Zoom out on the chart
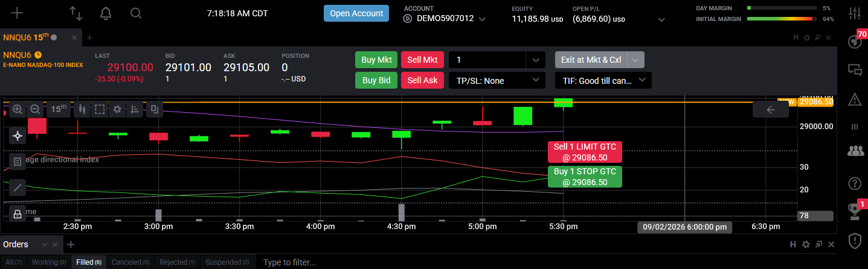 point(35,109)
